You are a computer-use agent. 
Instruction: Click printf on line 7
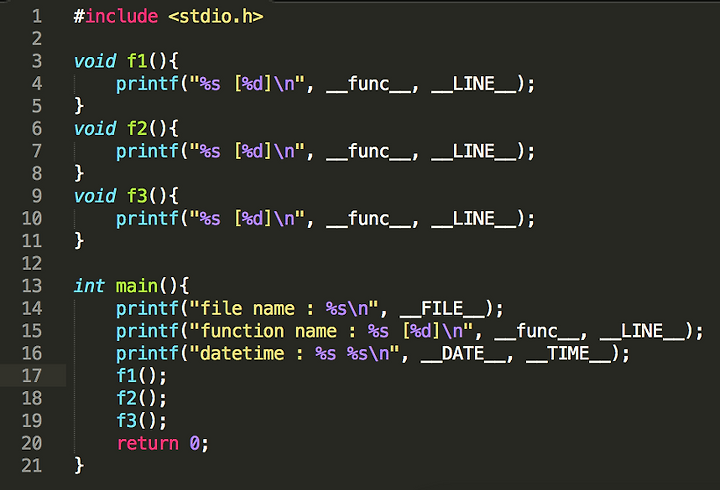coord(147,151)
